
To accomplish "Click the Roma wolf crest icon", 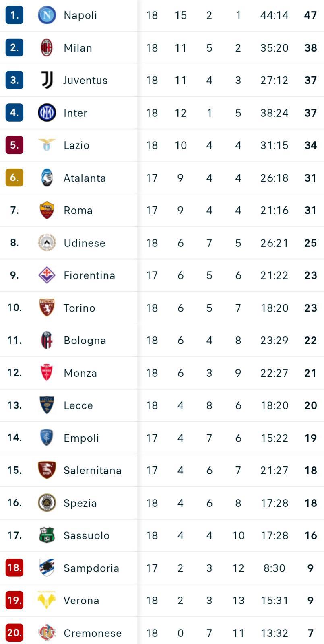I will (47, 210).
